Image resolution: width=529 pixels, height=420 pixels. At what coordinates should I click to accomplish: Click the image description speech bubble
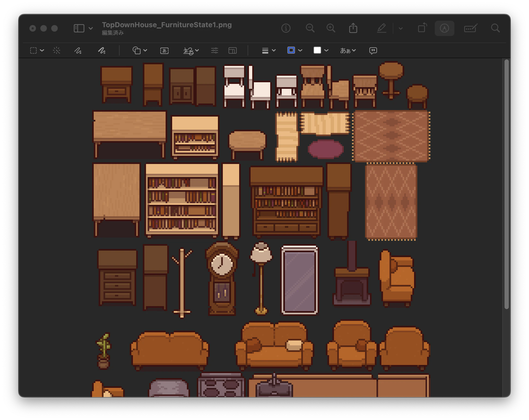pyautogui.click(x=373, y=50)
